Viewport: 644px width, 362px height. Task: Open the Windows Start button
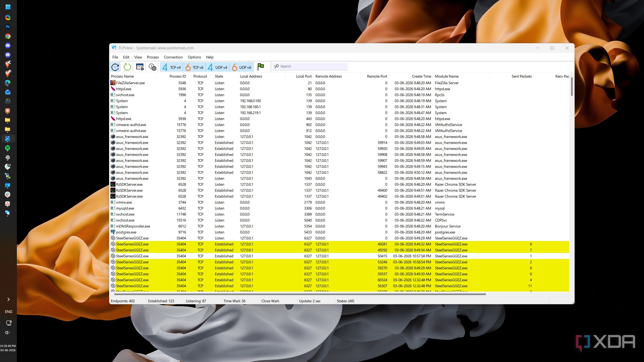tap(8, 7)
